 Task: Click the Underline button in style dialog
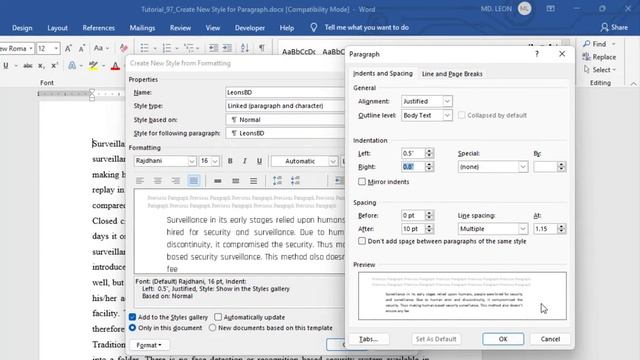tap(259, 161)
